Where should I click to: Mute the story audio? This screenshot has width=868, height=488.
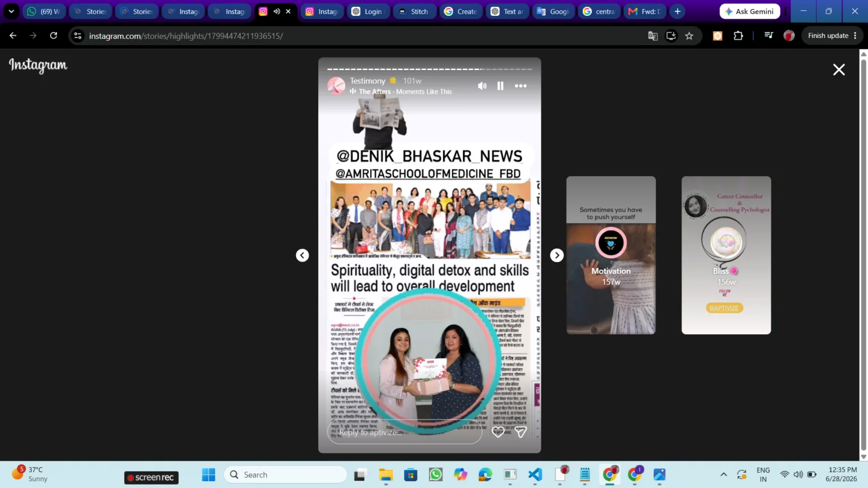482,86
